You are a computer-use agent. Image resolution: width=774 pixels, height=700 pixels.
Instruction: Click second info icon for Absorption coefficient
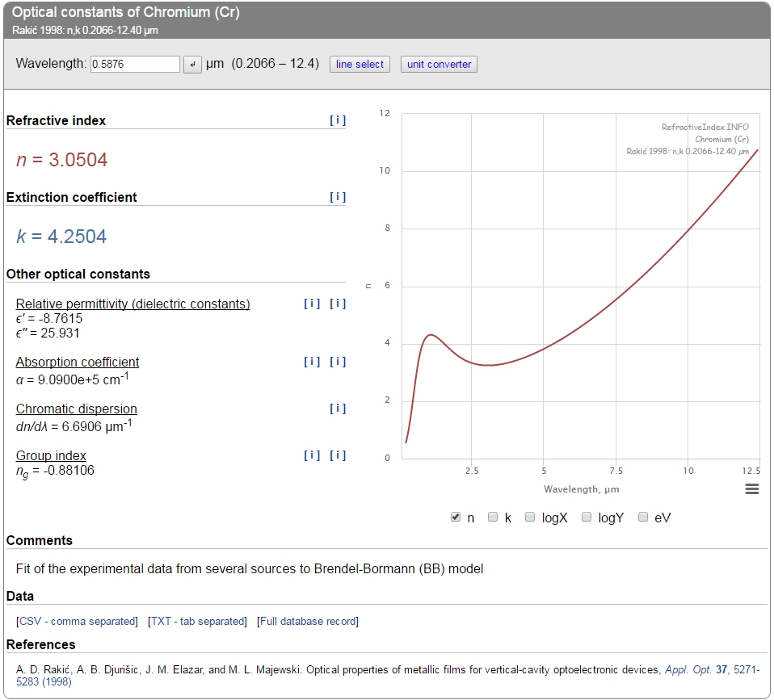coord(338,362)
